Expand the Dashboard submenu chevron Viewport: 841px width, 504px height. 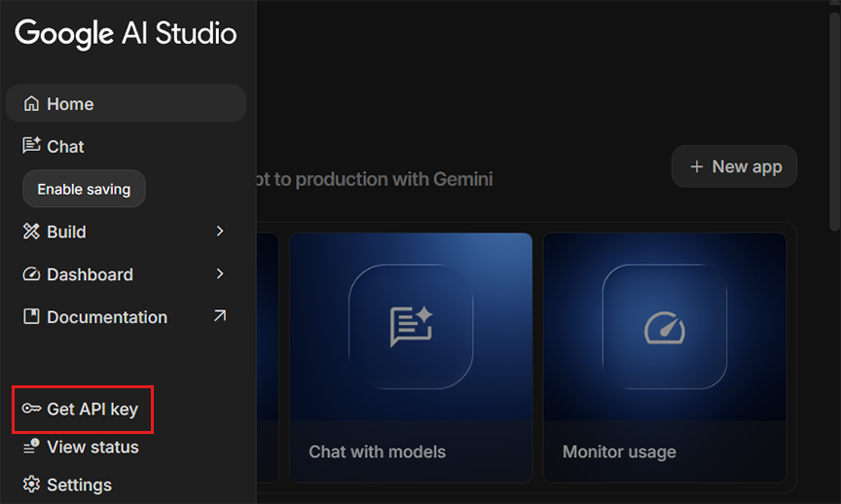click(220, 274)
